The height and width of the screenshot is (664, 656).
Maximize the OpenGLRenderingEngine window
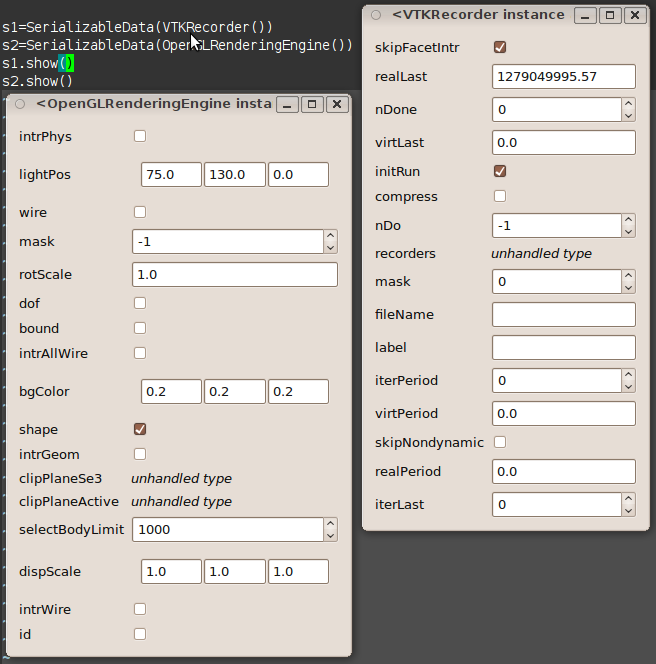[x=311, y=104]
